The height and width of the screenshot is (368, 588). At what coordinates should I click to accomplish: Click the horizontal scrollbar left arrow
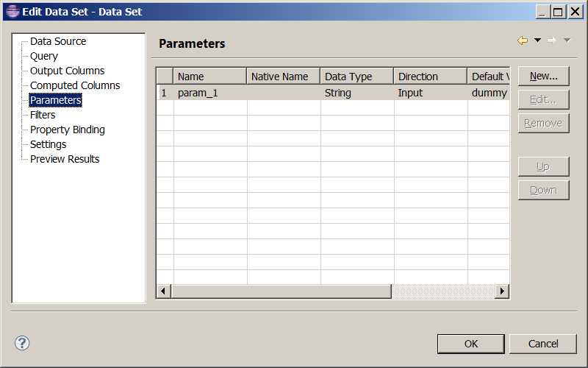[163, 291]
